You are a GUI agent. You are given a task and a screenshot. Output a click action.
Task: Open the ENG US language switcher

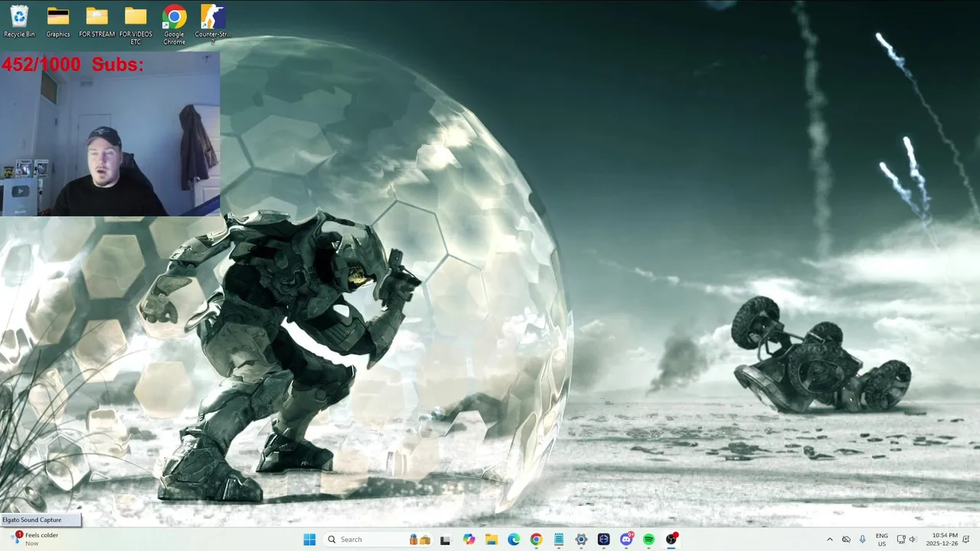click(x=882, y=540)
